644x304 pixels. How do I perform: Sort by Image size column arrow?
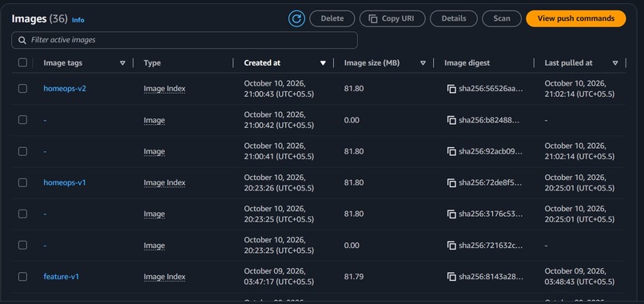[x=423, y=63]
